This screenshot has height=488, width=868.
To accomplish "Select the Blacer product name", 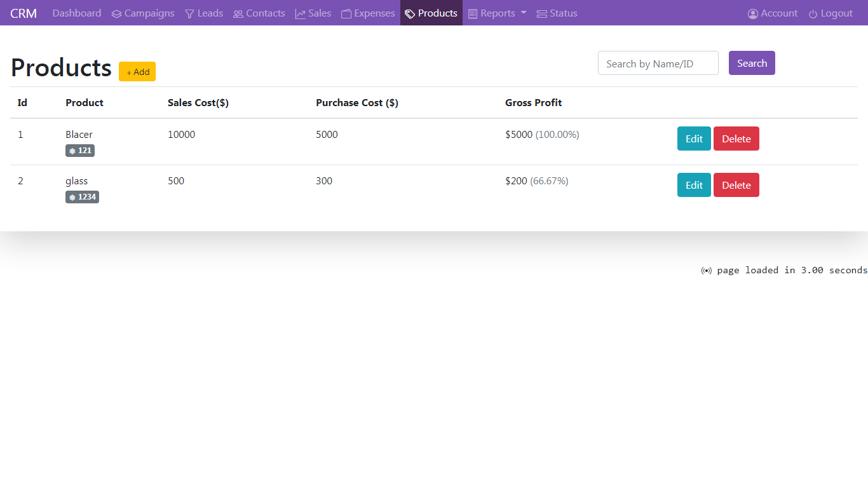I will (x=79, y=135).
